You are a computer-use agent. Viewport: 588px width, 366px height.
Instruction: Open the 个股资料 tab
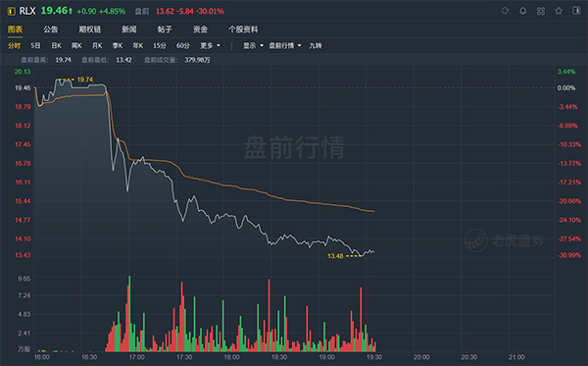click(x=243, y=29)
